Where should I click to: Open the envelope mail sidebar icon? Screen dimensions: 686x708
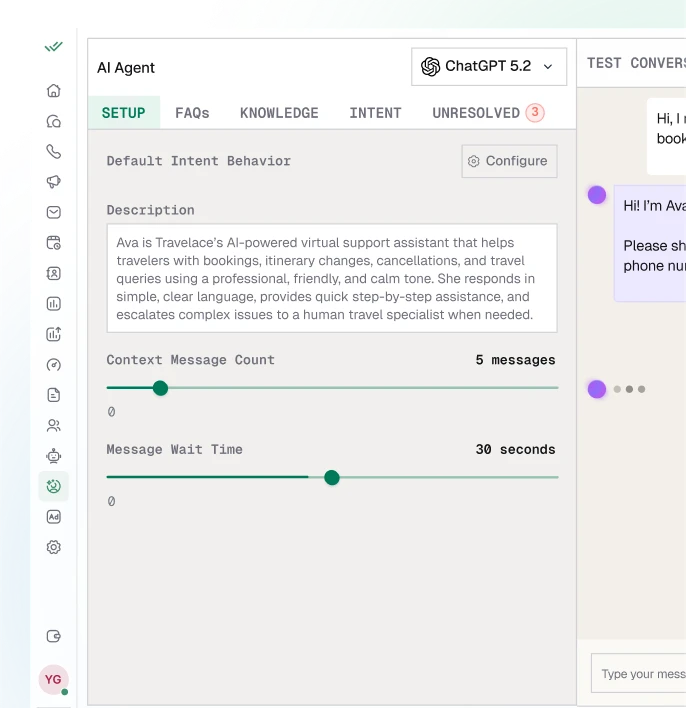click(x=54, y=212)
